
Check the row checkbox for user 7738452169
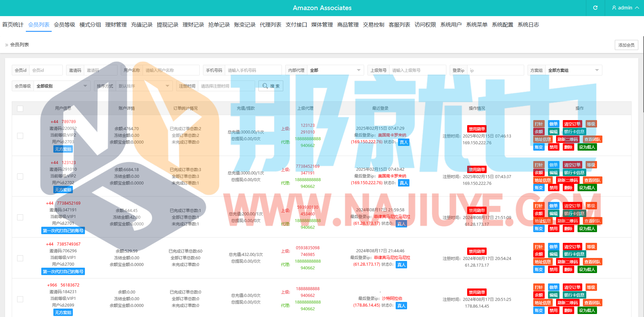[20, 217]
